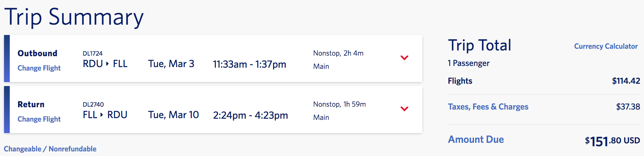The image size is (644, 156).
Task: Open the Currency Calculator
Action: 606,46
